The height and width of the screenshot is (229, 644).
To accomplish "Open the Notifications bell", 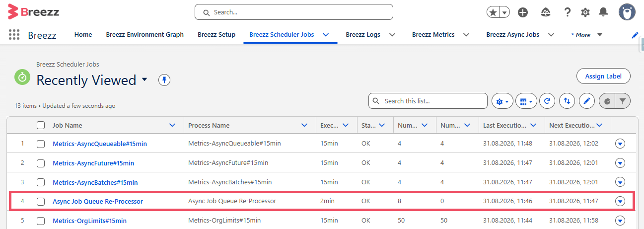I will click(603, 12).
